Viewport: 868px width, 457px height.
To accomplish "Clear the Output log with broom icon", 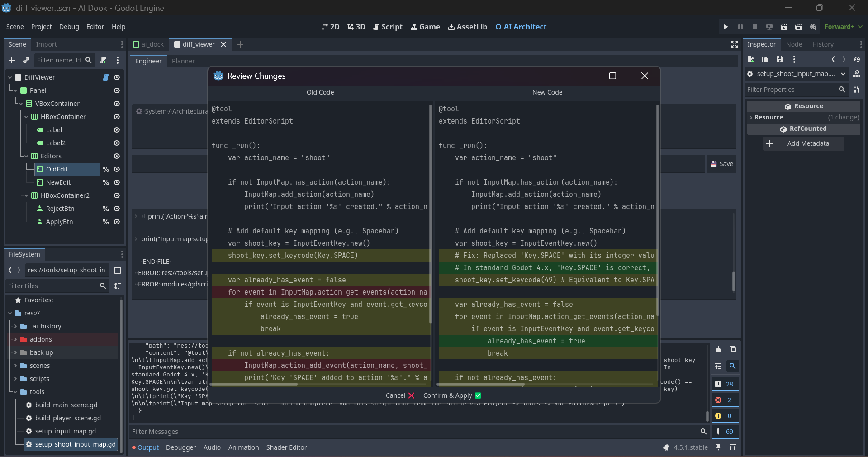I will click(718, 349).
